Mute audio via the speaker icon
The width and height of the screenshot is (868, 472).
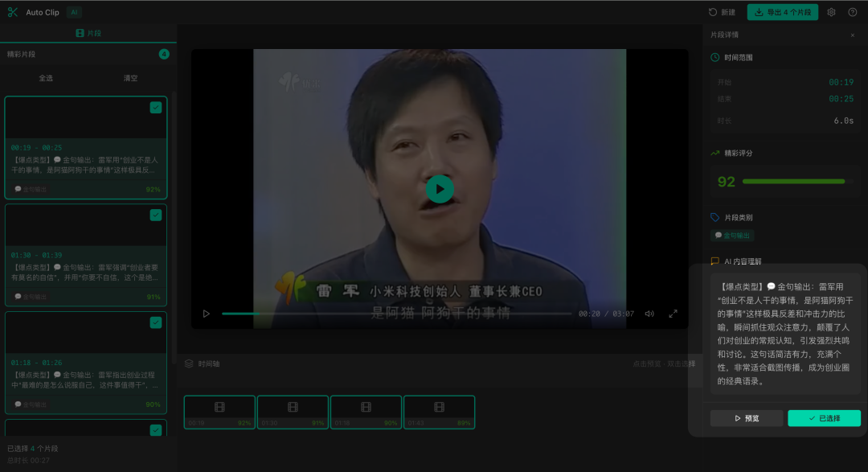click(x=649, y=314)
